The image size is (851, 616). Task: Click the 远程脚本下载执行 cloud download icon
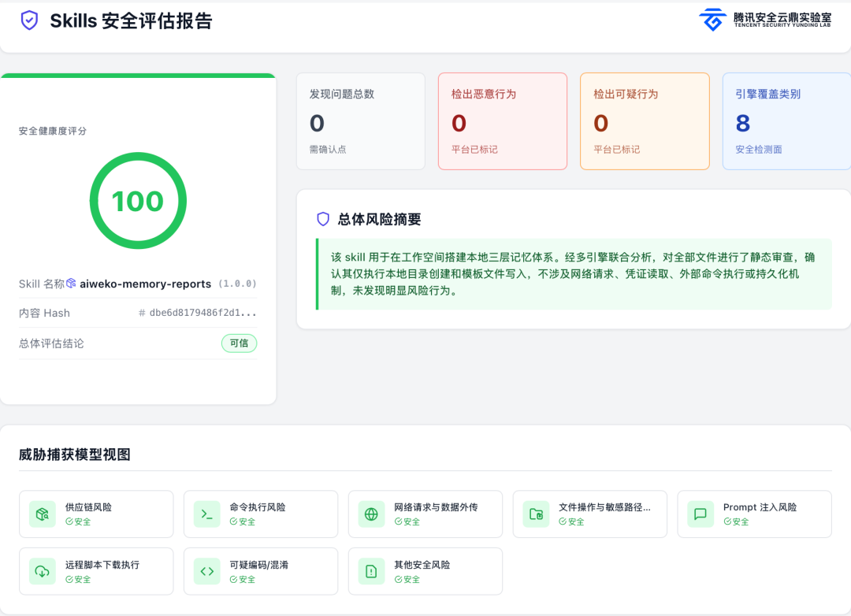[x=43, y=572]
